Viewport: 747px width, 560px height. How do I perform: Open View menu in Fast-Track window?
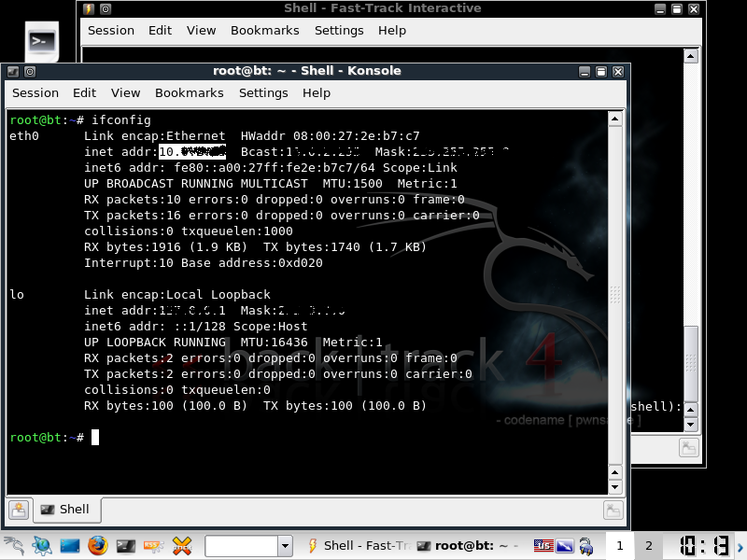(201, 31)
